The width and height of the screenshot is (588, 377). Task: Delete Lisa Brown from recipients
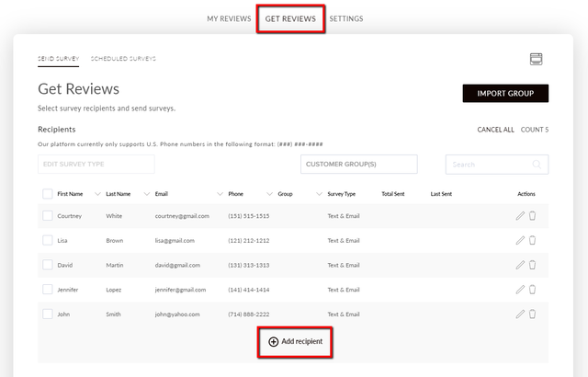coord(532,241)
